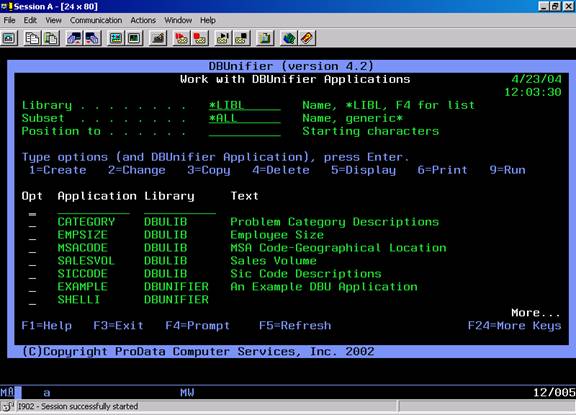
Task: Click the DBUNIFIER library in SHELLI row
Action: [176, 300]
